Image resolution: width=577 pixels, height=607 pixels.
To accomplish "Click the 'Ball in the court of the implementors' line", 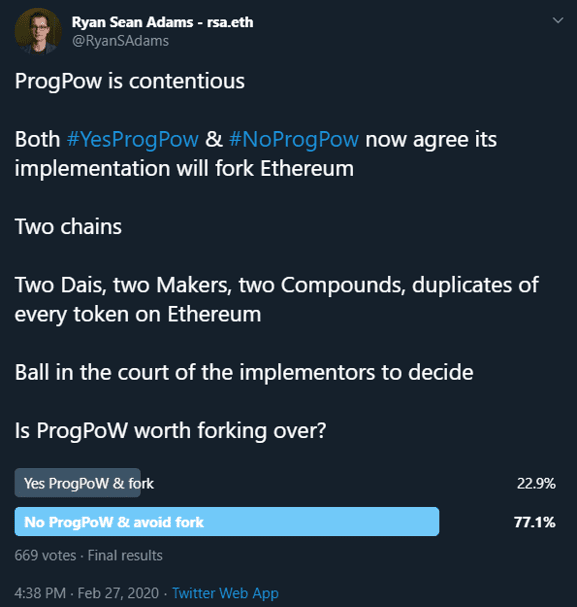I will pos(244,372).
